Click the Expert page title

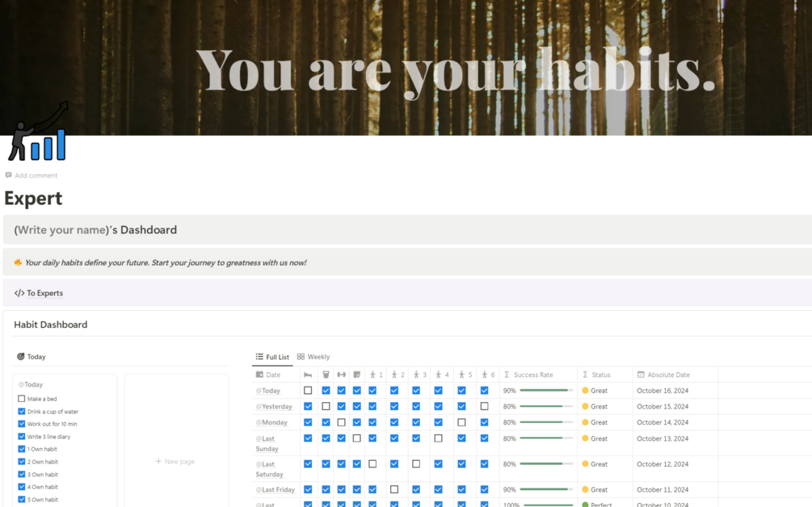pos(33,198)
